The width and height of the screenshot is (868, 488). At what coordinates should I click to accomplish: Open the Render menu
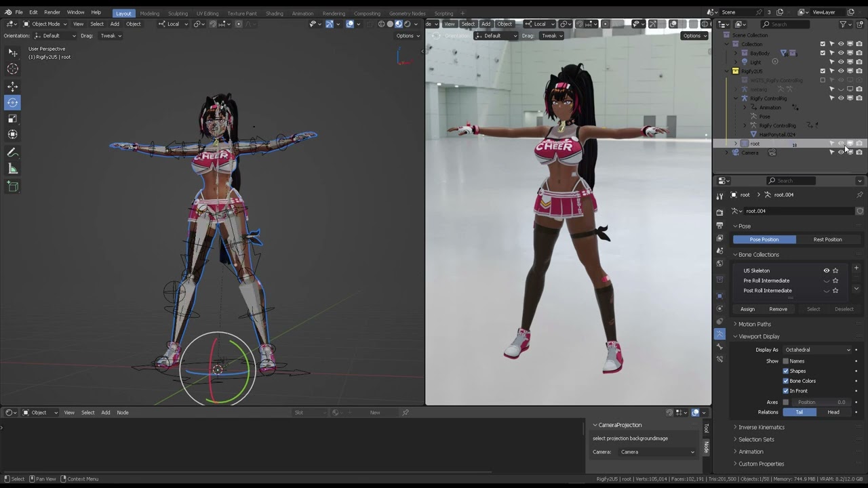coord(52,12)
